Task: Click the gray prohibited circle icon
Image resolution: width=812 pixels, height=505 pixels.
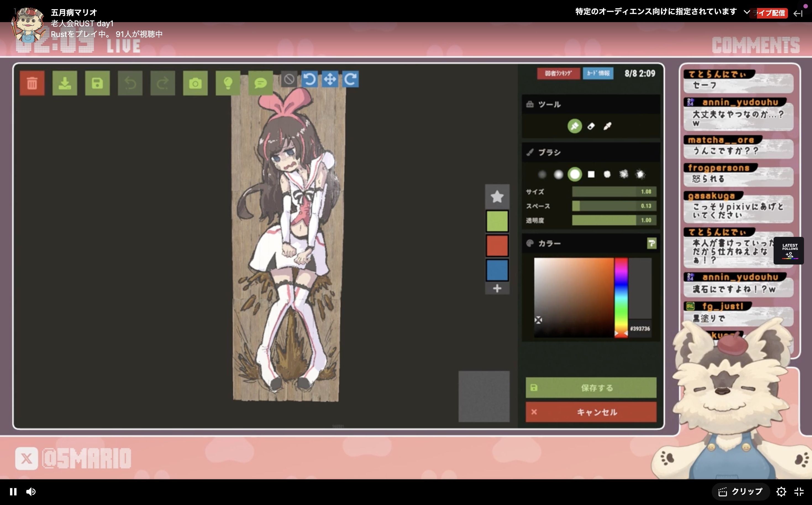Action: [x=289, y=79]
